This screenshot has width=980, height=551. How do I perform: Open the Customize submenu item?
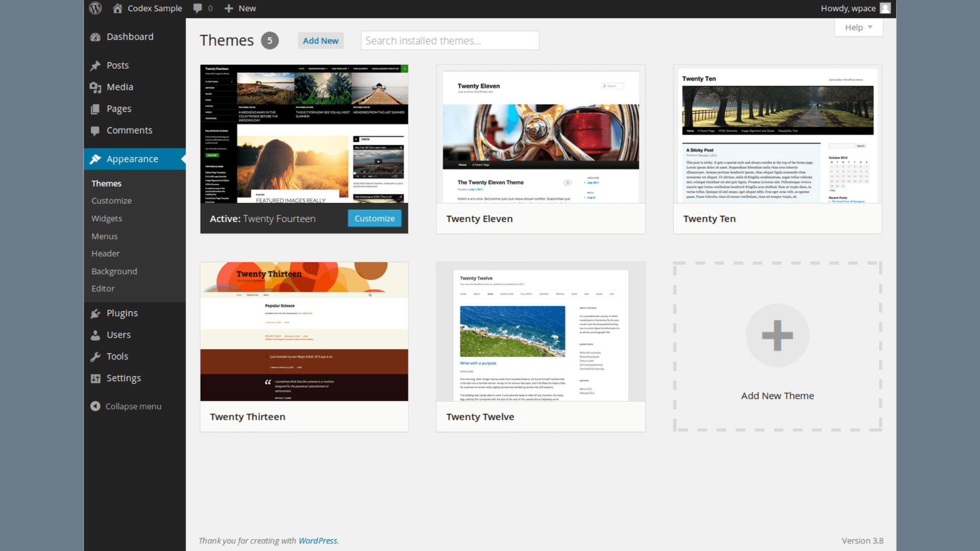point(111,201)
